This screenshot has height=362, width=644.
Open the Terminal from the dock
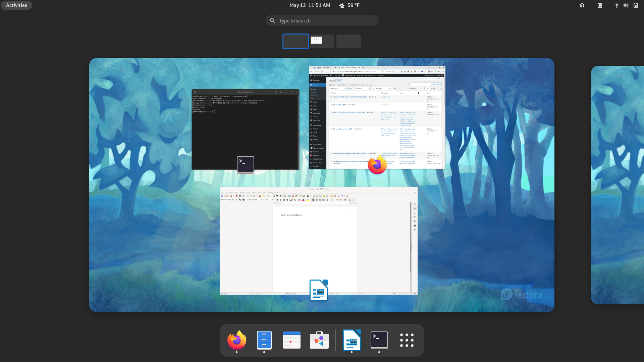[379, 340]
